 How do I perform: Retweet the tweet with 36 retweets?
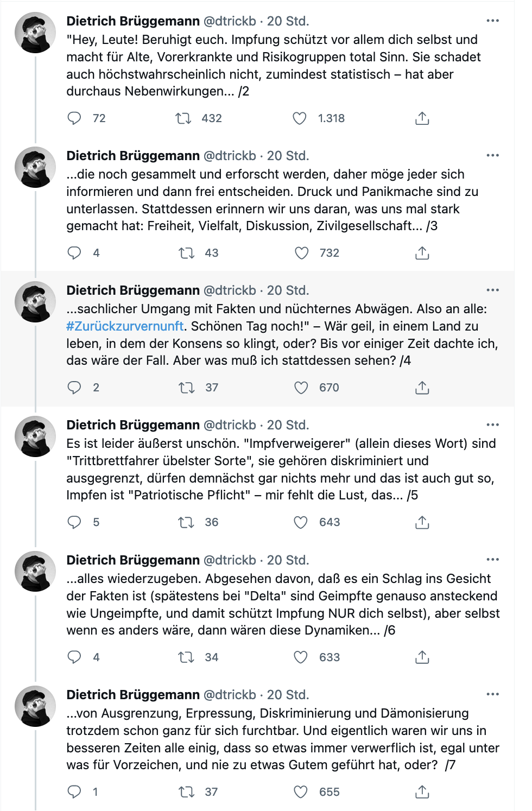click(x=186, y=522)
